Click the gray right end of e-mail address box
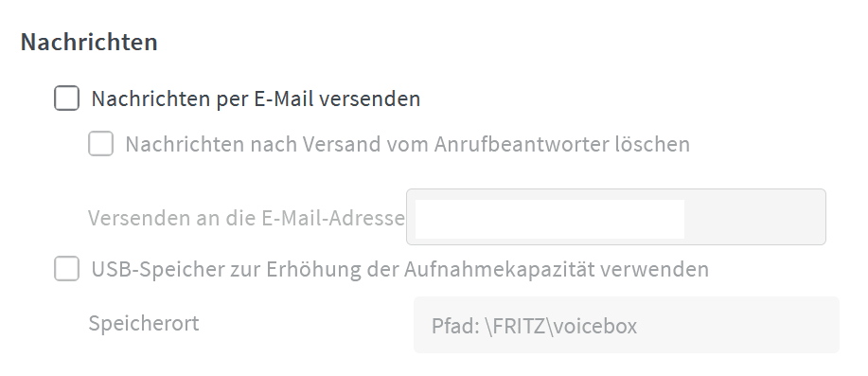This screenshot has width=868, height=376. (x=754, y=217)
